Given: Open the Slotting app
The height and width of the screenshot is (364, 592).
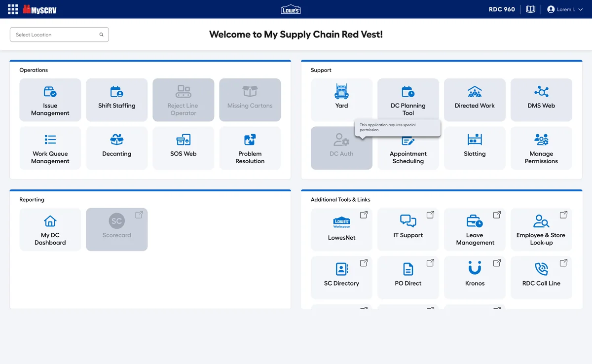Looking at the screenshot, I should pos(475,148).
